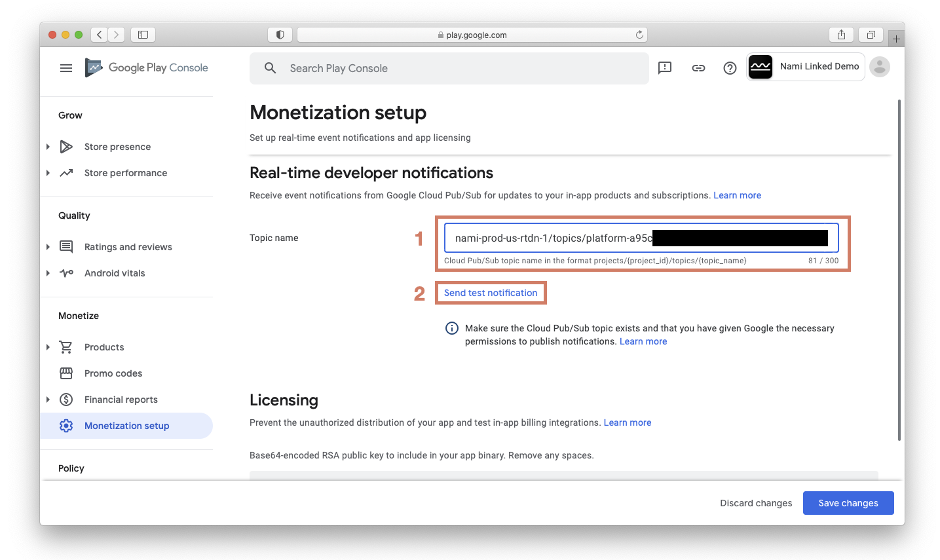This screenshot has width=940, height=560.
Task: Open the user account avatar
Action: pos(880,67)
